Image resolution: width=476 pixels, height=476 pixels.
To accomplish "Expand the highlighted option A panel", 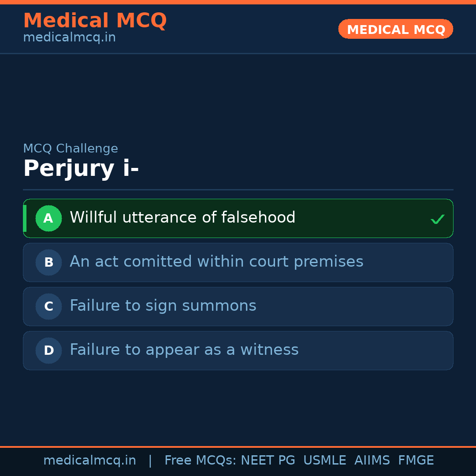I will (x=238, y=218).
